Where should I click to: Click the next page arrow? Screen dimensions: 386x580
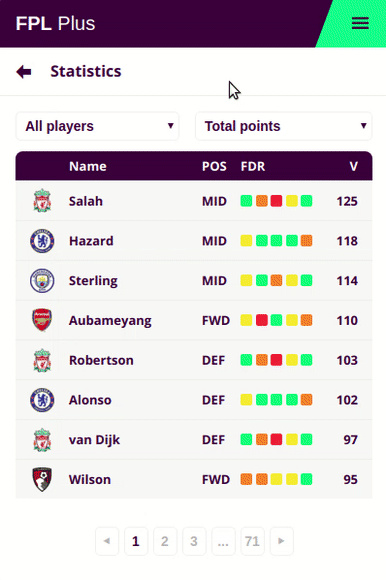click(281, 541)
